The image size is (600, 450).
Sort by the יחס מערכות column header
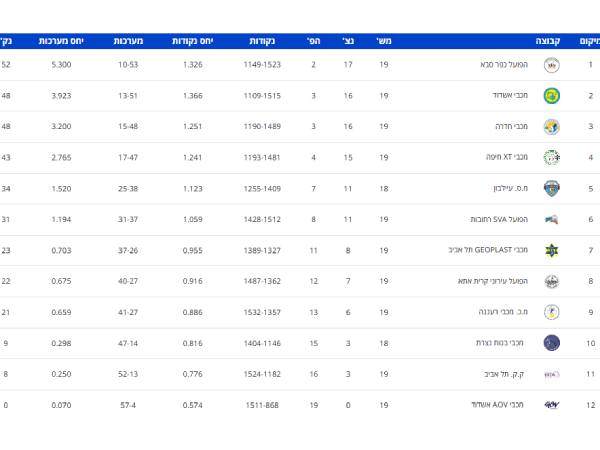tap(61, 41)
